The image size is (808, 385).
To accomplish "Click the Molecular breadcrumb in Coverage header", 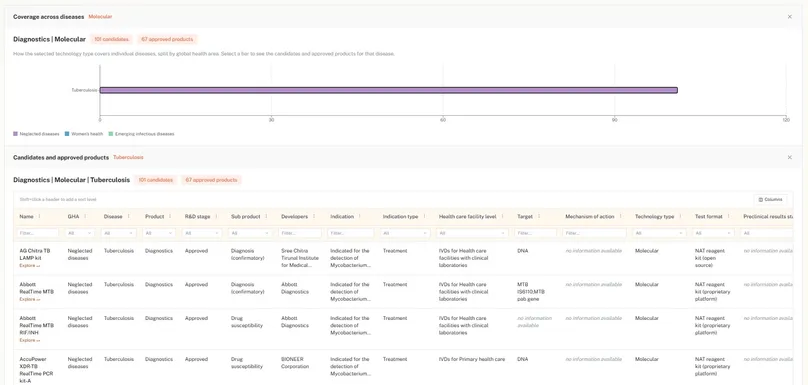I will click(x=100, y=16).
